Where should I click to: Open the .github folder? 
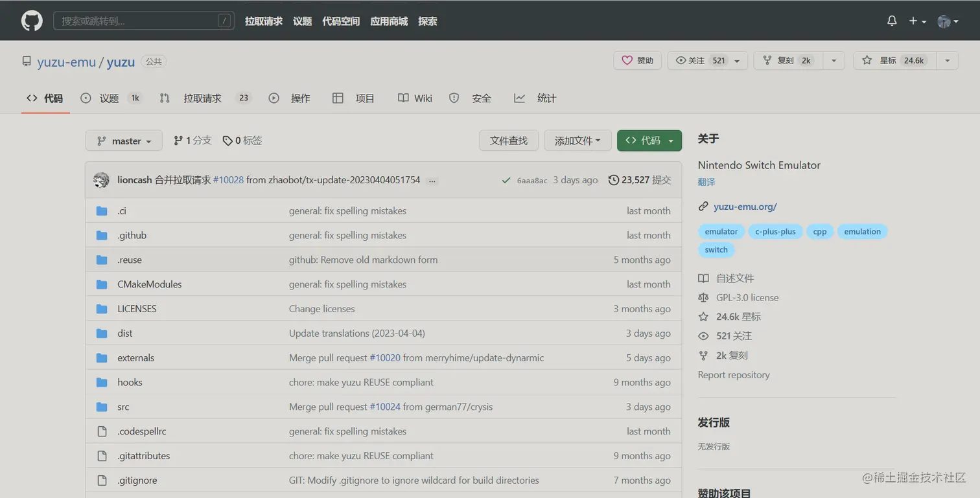pyautogui.click(x=132, y=235)
